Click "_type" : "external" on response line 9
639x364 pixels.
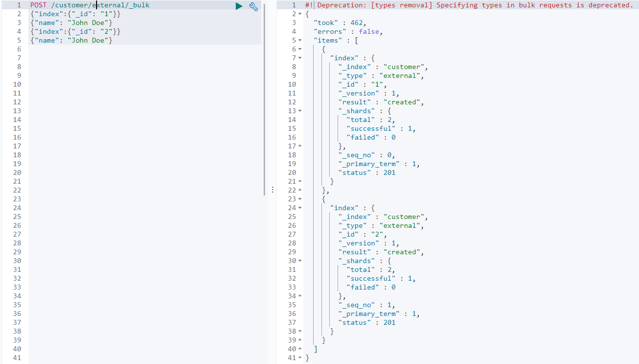tap(381, 75)
